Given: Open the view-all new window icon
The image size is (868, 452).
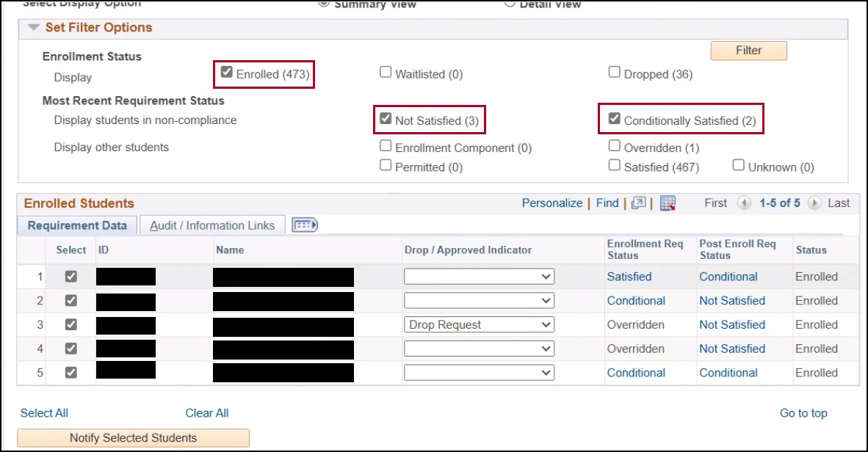Looking at the screenshot, I should click(x=638, y=203).
